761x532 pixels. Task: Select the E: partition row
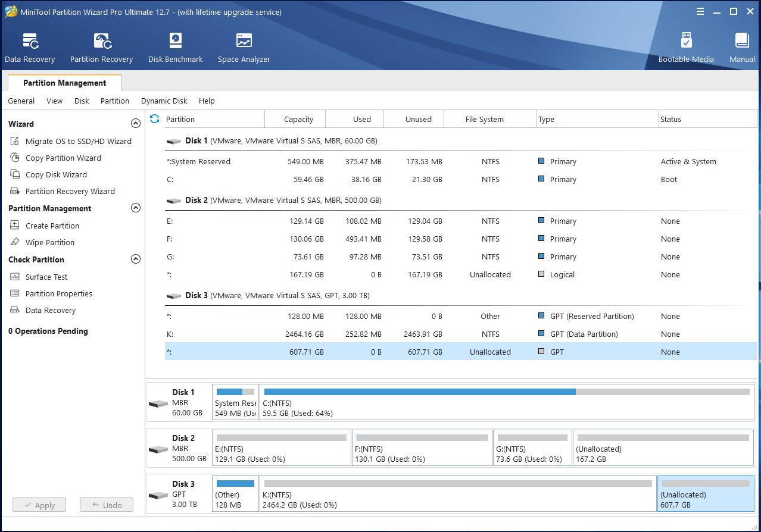point(461,221)
